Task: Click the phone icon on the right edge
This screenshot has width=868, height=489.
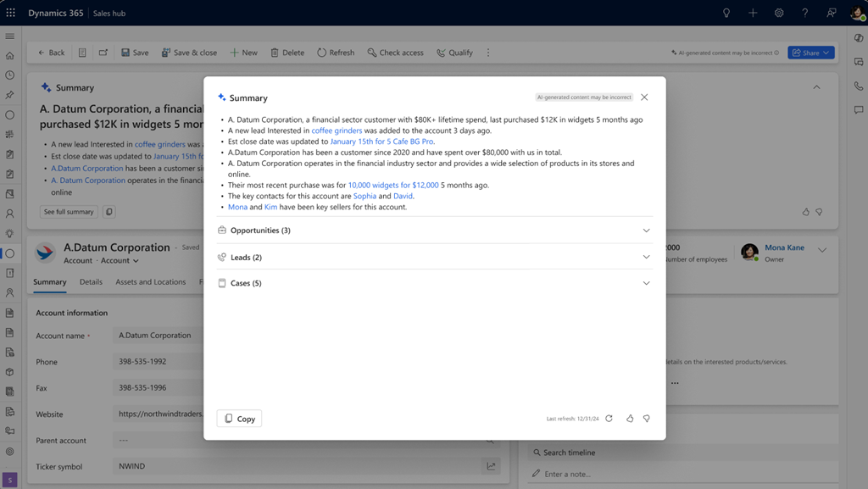Action: [x=859, y=86]
